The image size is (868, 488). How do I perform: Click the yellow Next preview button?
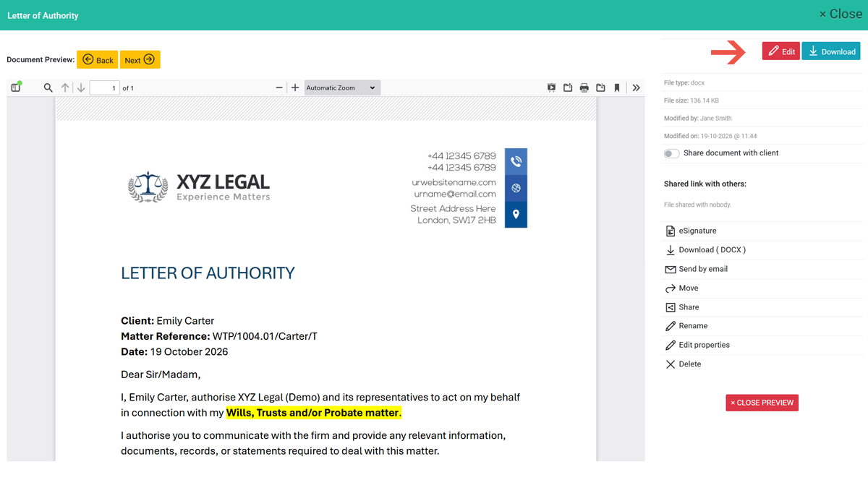(140, 59)
